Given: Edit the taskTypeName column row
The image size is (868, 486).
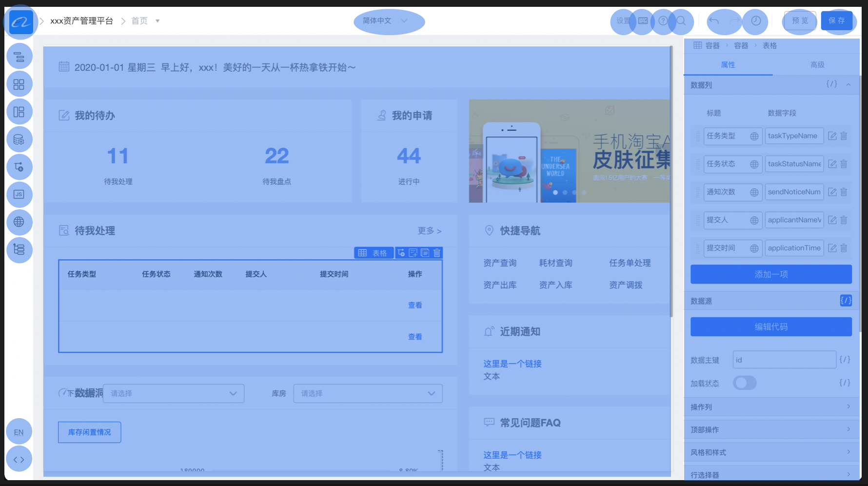Looking at the screenshot, I should (x=832, y=136).
